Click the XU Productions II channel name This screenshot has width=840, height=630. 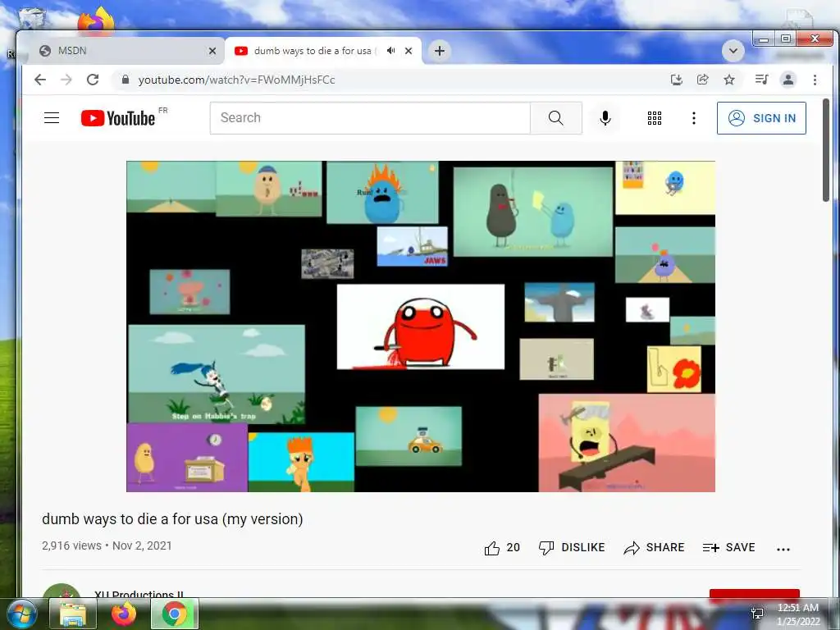[x=139, y=594]
